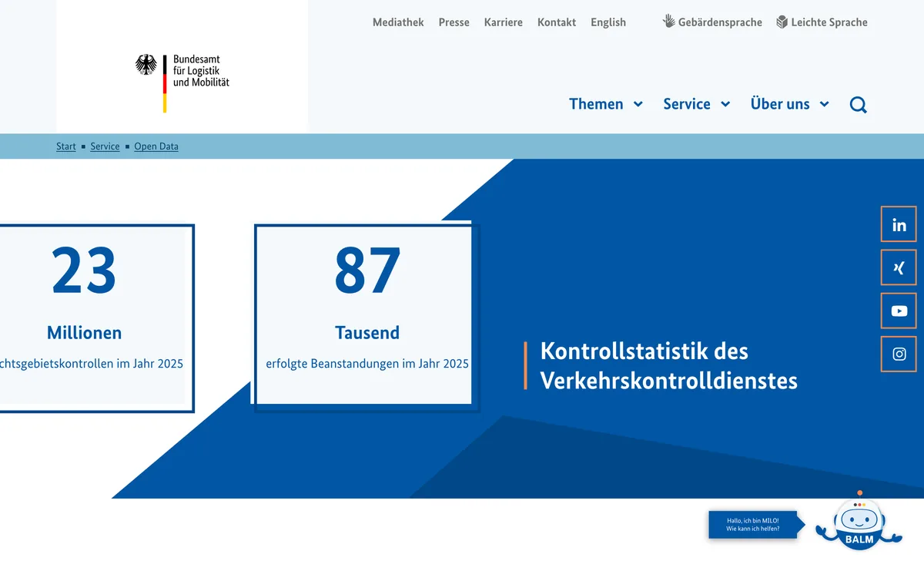Click the sign language hand icon
The height and width of the screenshot is (578, 924).
pos(669,22)
